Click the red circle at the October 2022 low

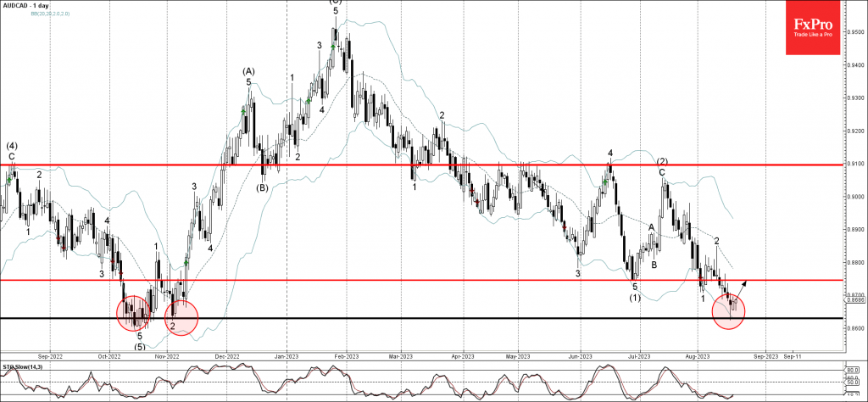134,313
